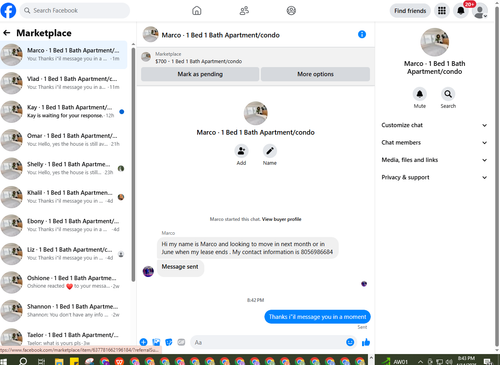This screenshot has width=500, height=365.
Task: Attach a photo file icon in composer
Action: coord(156,342)
